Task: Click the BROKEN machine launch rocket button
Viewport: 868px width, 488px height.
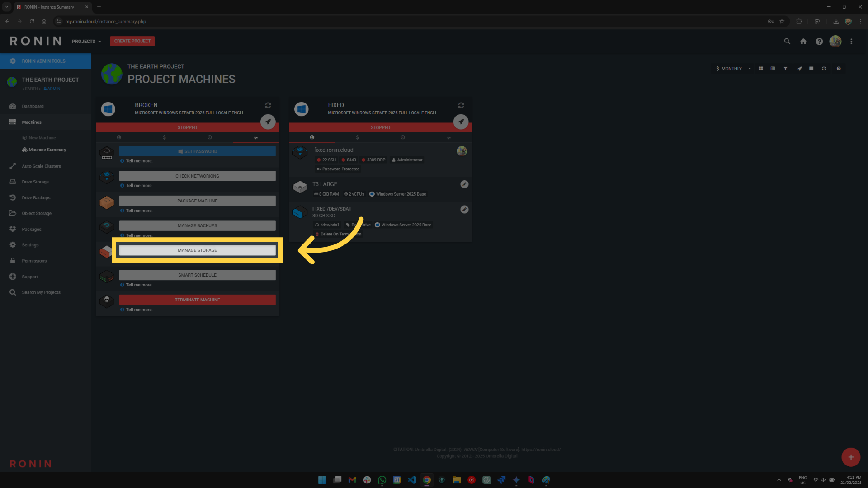Action: coord(268,122)
